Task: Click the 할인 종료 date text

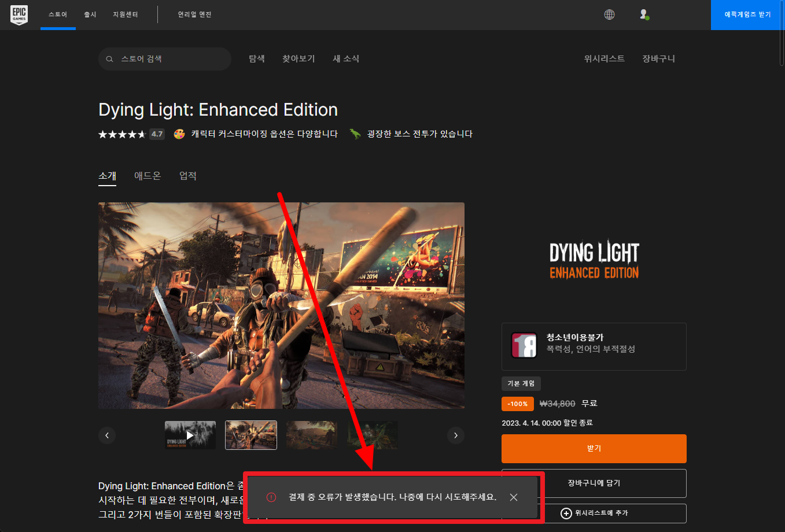Action: pos(547,423)
